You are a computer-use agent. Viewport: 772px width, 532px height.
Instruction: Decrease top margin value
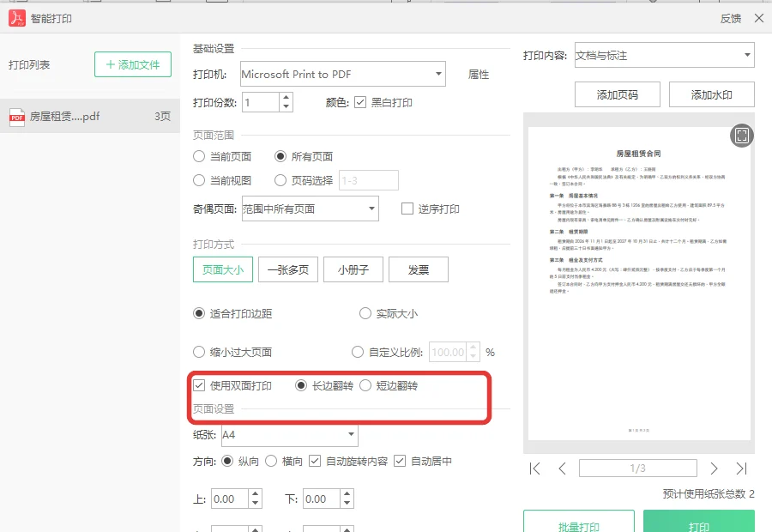pyautogui.click(x=255, y=503)
